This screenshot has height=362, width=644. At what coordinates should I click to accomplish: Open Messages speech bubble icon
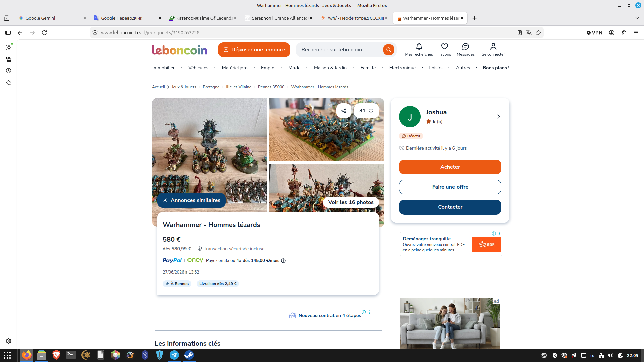466,46
